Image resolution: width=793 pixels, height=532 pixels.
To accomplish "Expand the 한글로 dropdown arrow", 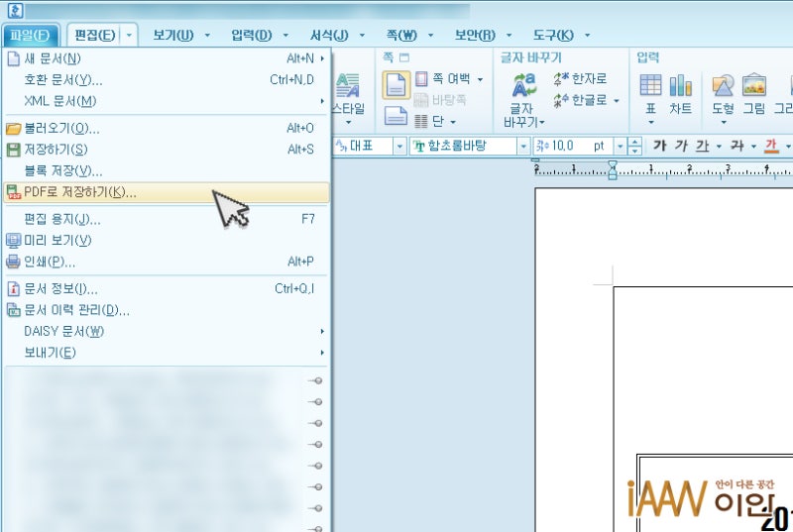I will [x=617, y=100].
